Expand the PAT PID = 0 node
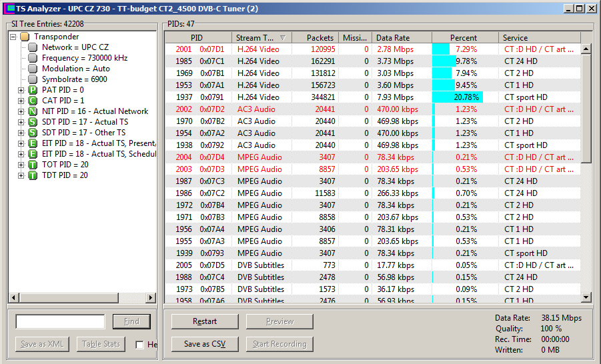Viewport: 601px width, 364px height. [21, 90]
